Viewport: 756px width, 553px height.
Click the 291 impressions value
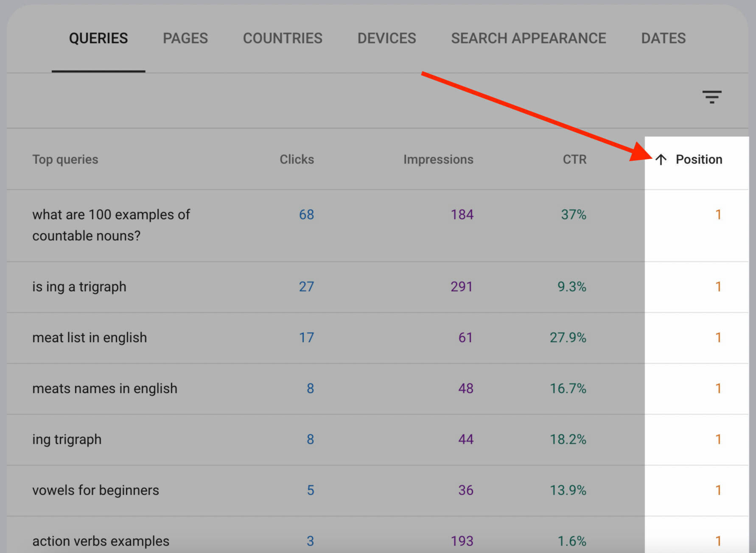tap(462, 287)
